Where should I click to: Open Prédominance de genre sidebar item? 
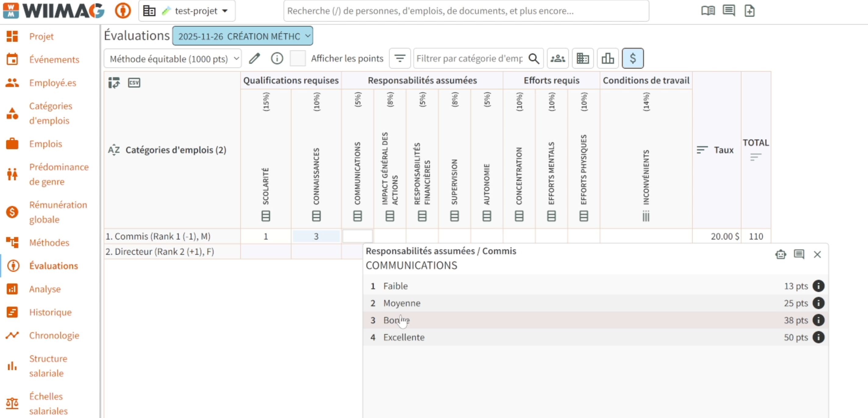59,174
